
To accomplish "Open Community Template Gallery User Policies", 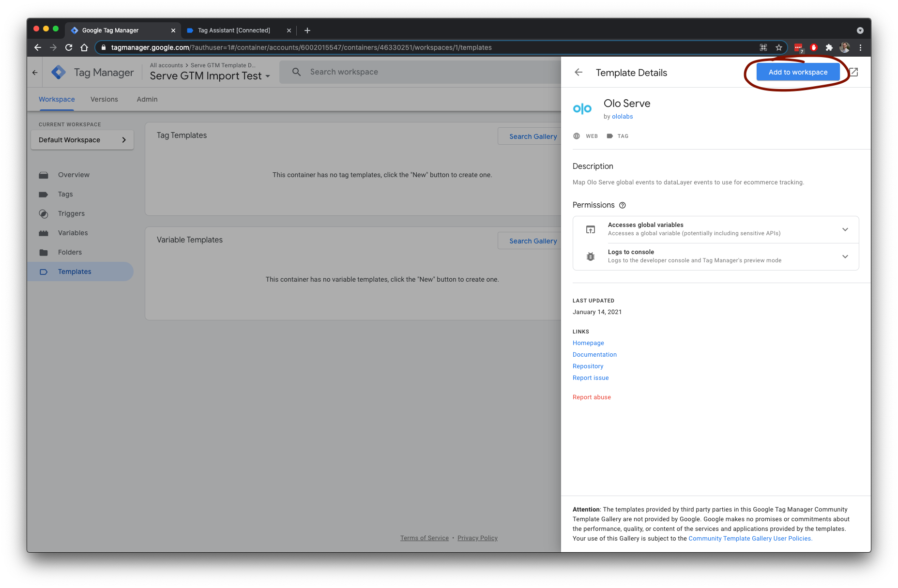I will (750, 539).
